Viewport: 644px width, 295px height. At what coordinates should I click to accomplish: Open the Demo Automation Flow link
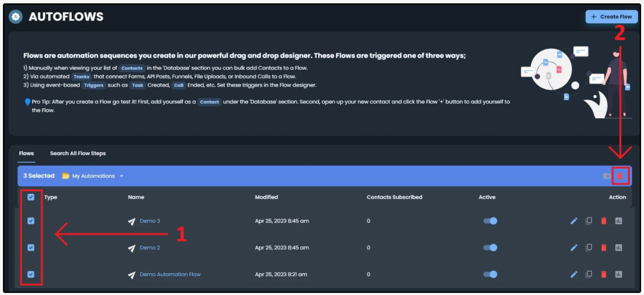170,274
